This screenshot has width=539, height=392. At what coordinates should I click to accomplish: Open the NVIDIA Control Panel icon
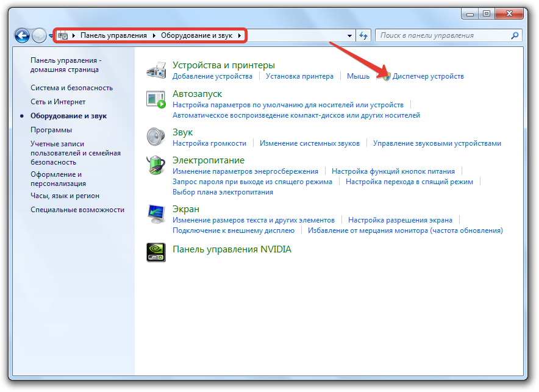tap(156, 252)
